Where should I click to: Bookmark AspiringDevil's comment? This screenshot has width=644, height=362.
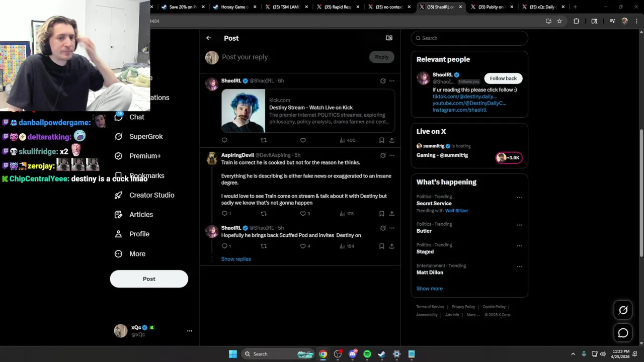[x=382, y=214]
